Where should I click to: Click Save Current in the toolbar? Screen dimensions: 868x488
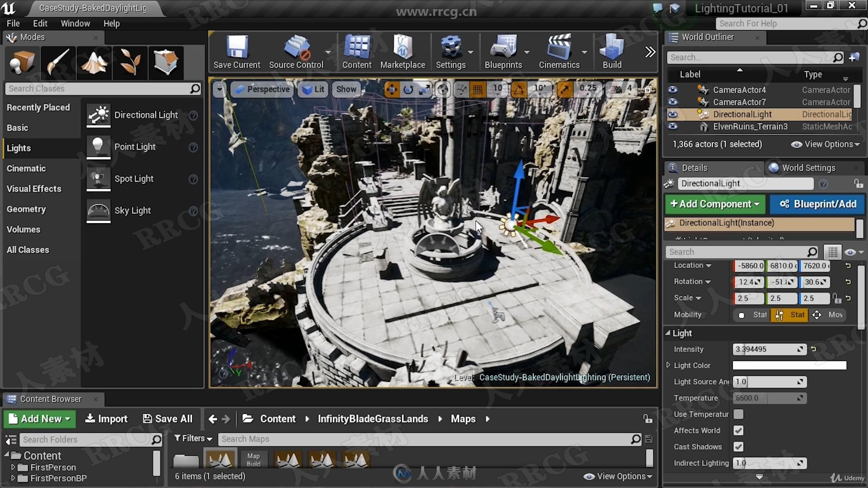[237, 52]
